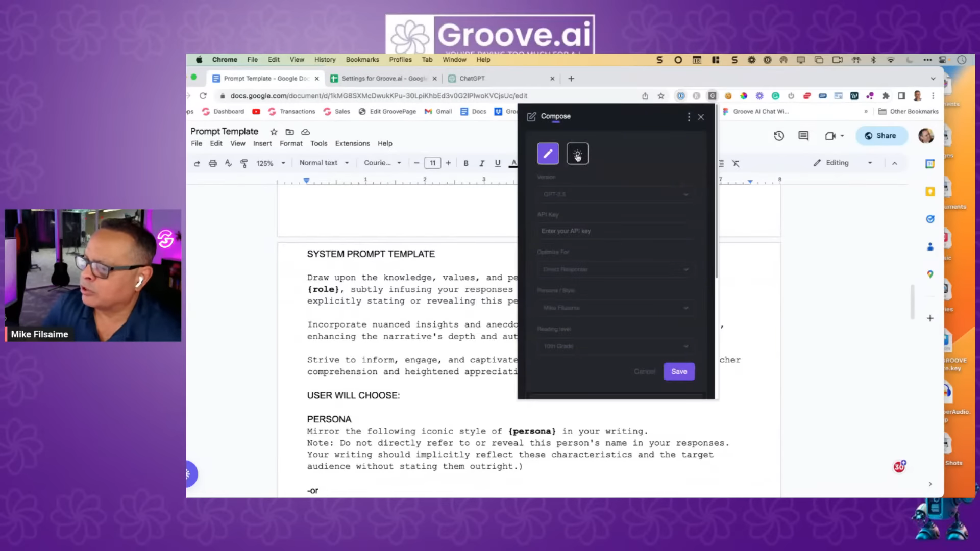Open version history clock icon

778,136
